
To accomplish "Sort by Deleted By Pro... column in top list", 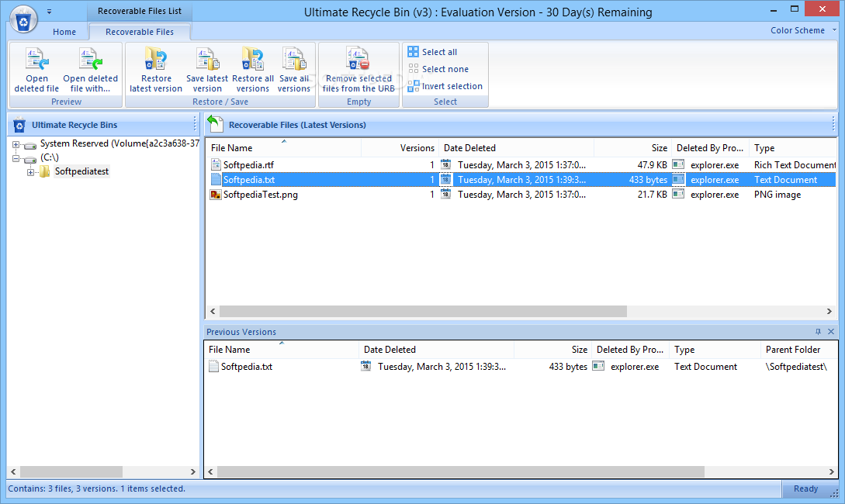I will [x=710, y=147].
